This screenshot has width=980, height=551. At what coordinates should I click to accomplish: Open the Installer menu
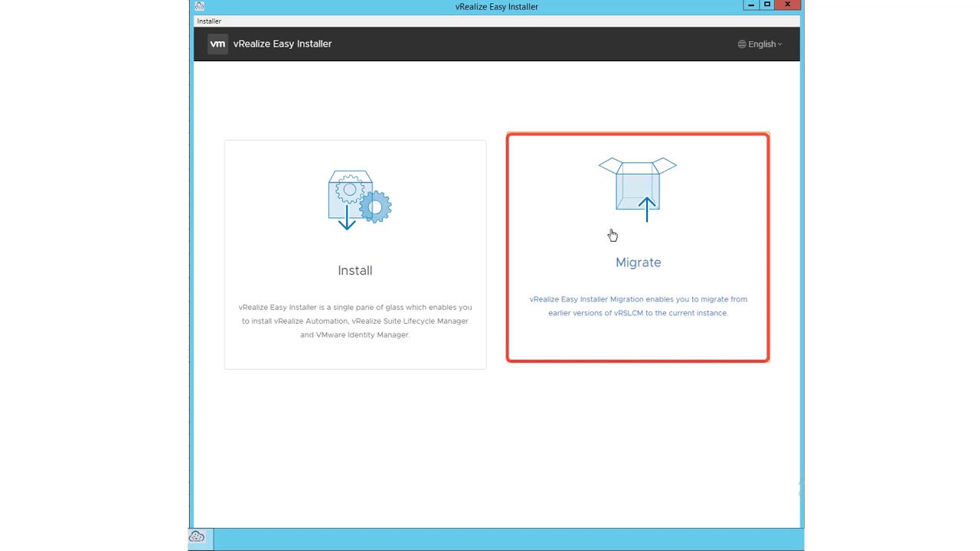[x=209, y=21]
